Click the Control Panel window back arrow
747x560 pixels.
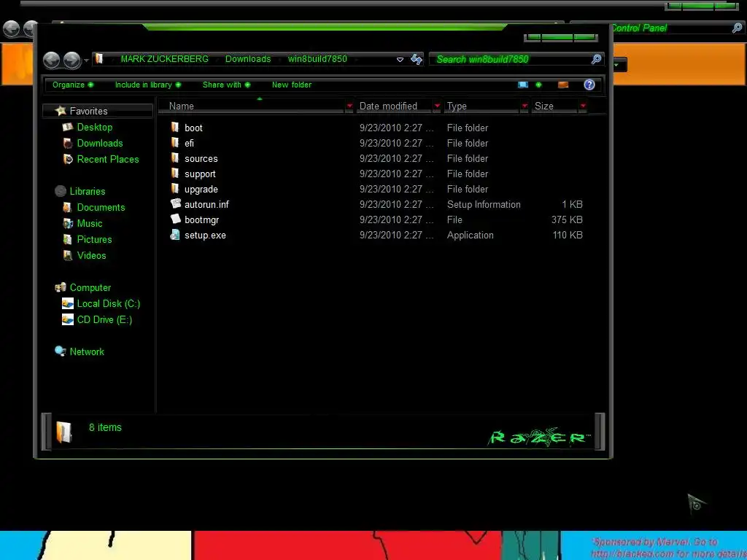11,28
